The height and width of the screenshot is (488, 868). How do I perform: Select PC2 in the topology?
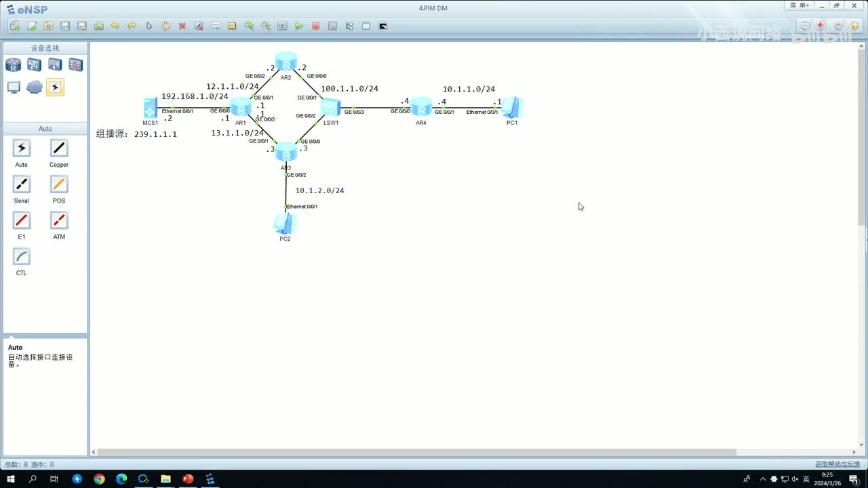[x=285, y=224]
